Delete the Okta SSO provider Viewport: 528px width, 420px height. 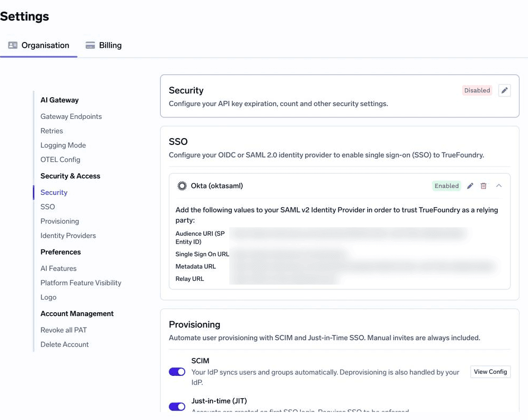click(483, 186)
